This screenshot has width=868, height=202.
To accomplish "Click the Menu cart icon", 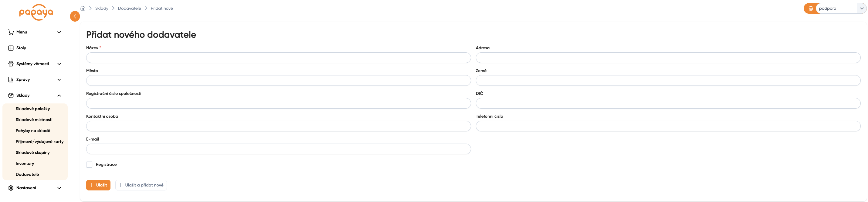I will [11, 32].
